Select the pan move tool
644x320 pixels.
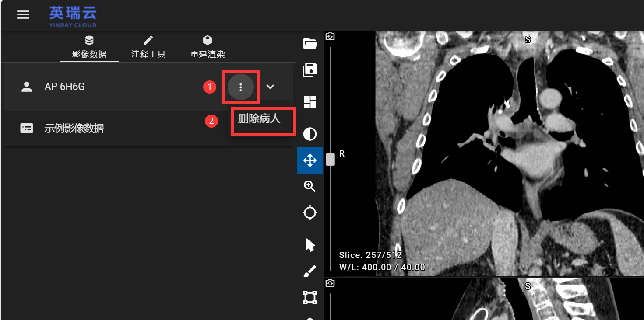click(x=310, y=160)
